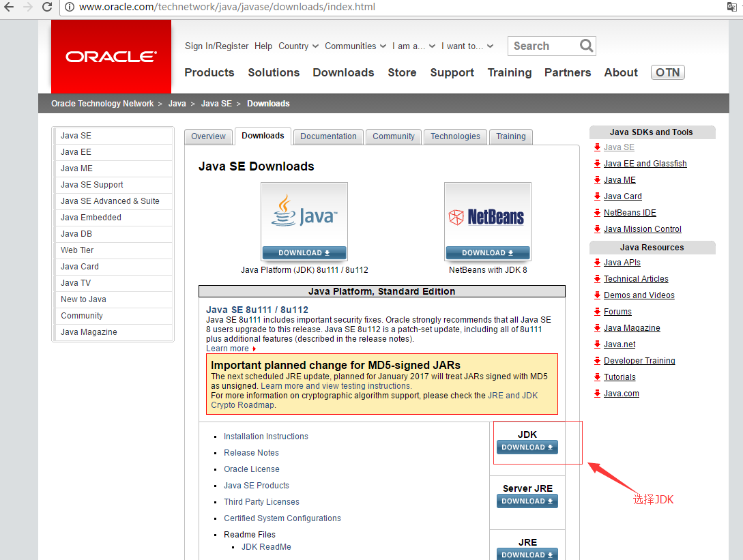Switch to the Overview tab

tap(209, 136)
